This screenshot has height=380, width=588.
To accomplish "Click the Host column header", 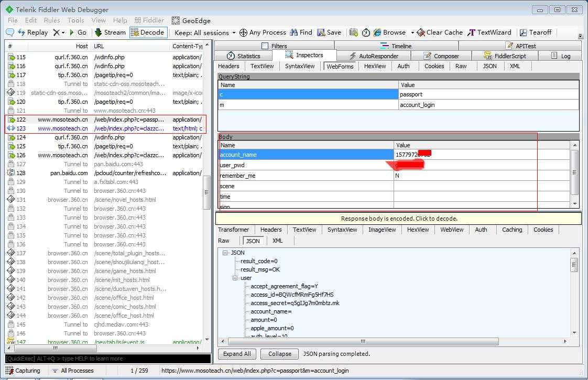I will click(59, 46).
